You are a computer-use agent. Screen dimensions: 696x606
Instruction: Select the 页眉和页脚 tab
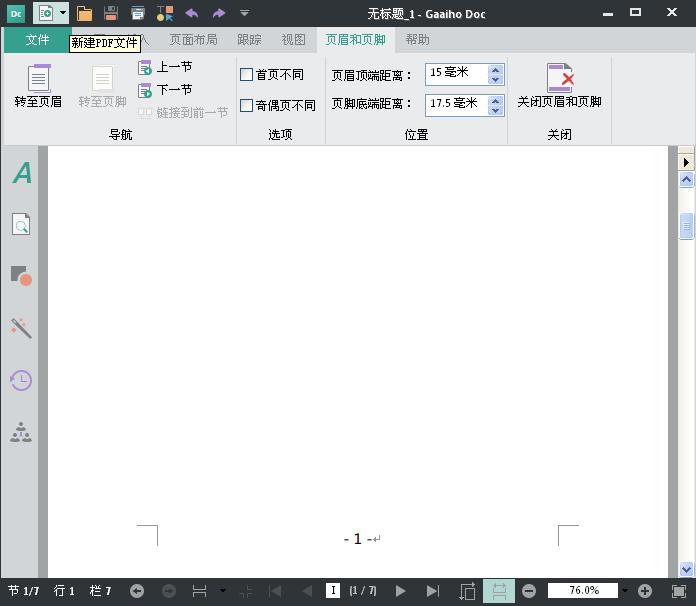355,40
